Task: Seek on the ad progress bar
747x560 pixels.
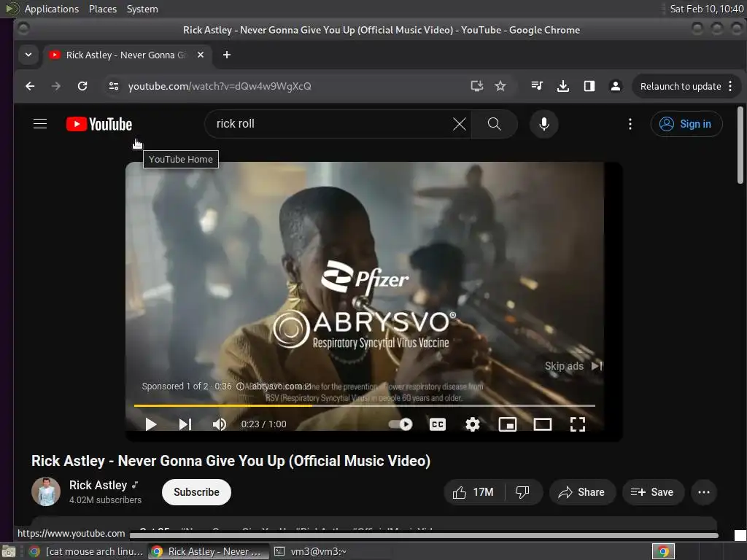Action: [x=365, y=405]
